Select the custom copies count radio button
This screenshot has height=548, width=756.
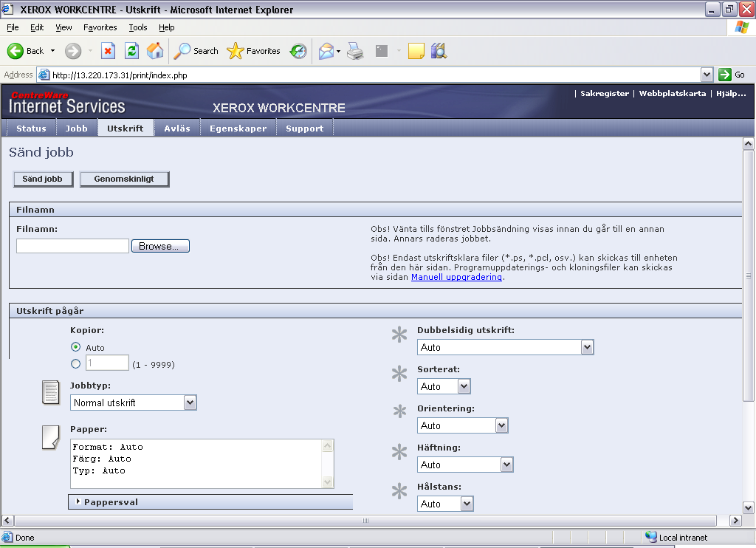click(76, 363)
